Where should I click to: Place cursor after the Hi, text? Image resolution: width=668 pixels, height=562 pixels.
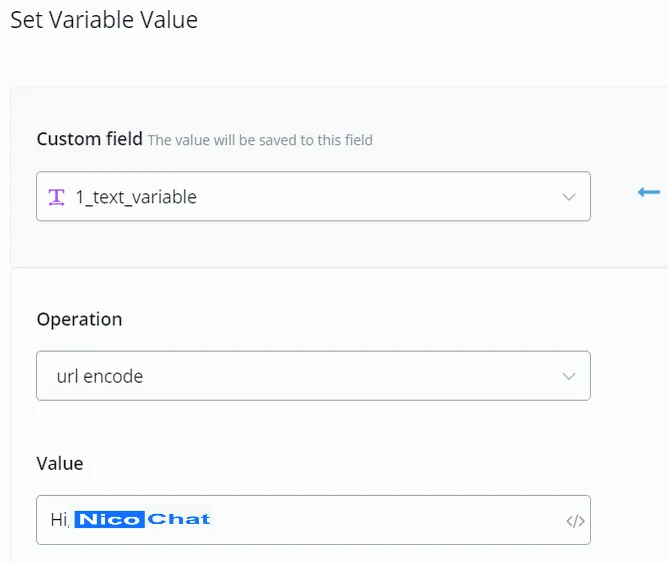70,520
